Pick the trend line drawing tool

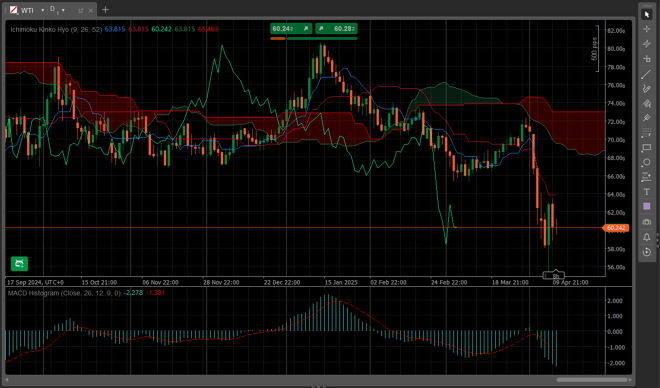[x=647, y=74]
